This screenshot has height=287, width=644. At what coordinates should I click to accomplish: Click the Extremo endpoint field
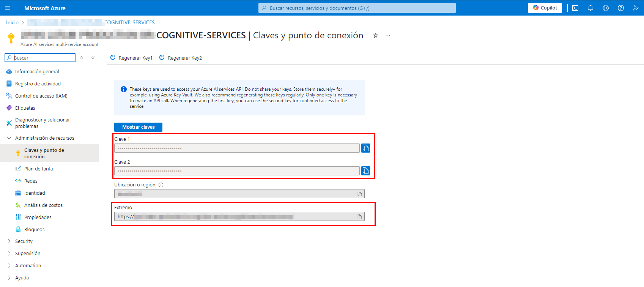tap(239, 216)
